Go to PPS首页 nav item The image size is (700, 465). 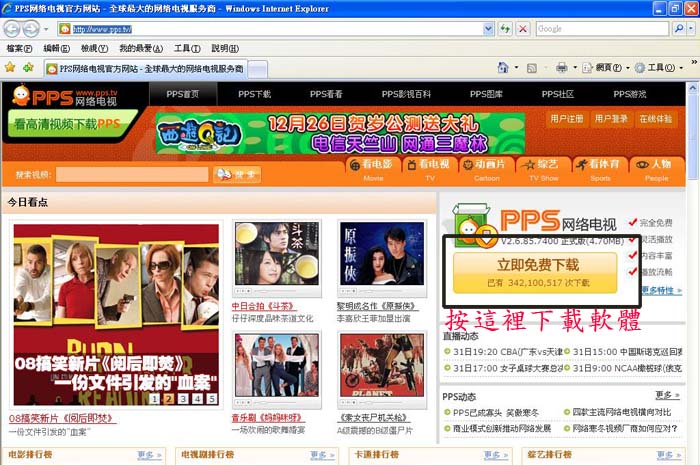coord(183,94)
